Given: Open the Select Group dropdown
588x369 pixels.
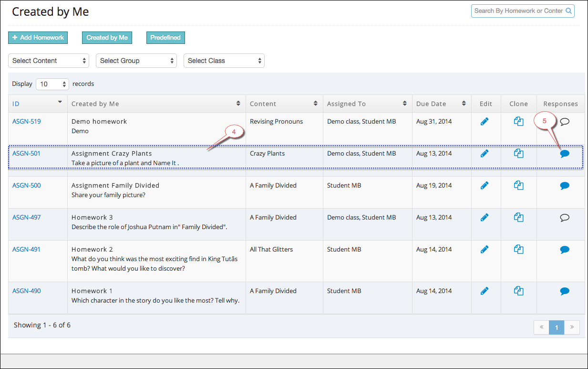Looking at the screenshot, I should tap(136, 61).
